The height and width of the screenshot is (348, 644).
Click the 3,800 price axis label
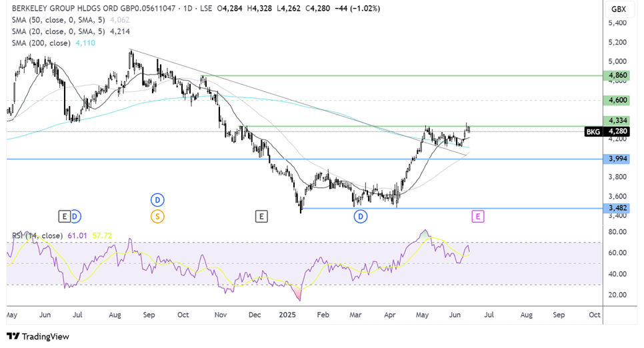[x=617, y=177]
